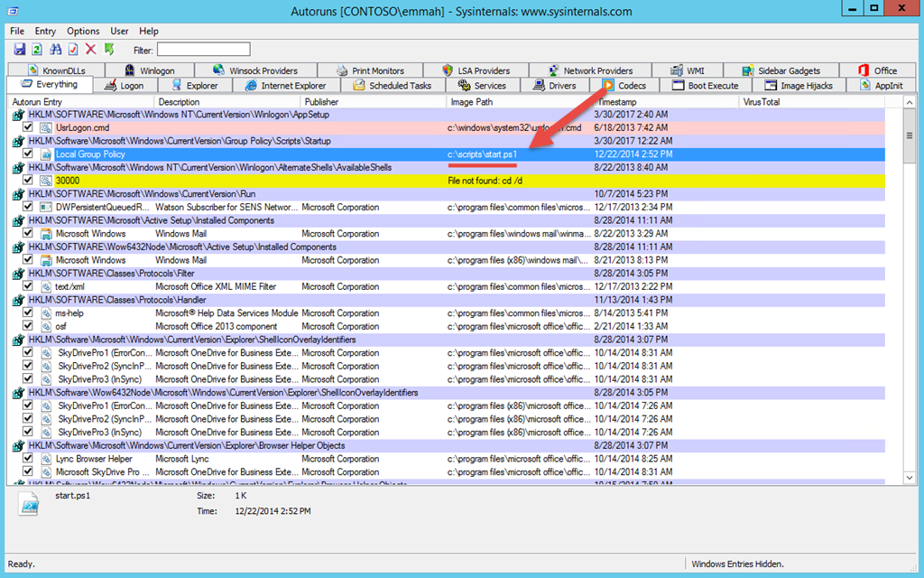Click the red X Delete toolbar icon
This screenshot has height=578, width=924.
coord(91,50)
